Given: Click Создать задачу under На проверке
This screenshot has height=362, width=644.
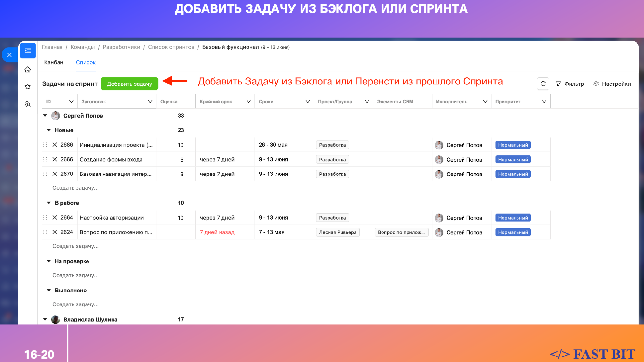Looking at the screenshot, I should (x=75, y=275).
